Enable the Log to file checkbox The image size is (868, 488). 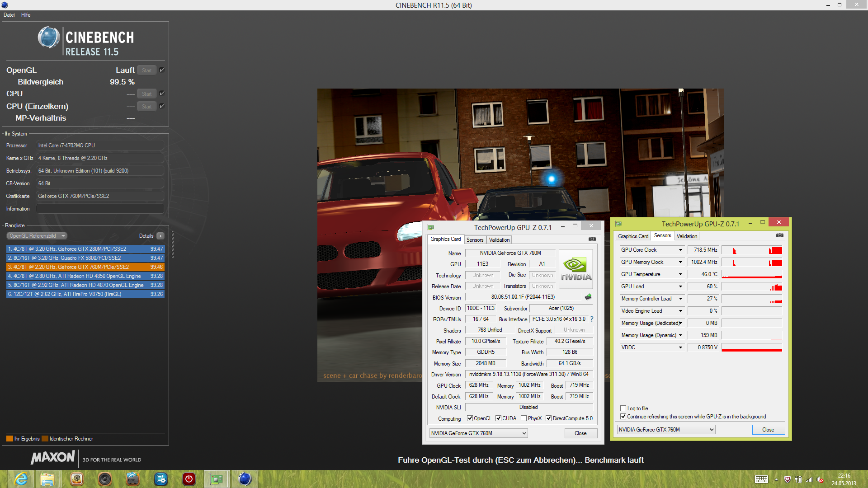pos(623,408)
